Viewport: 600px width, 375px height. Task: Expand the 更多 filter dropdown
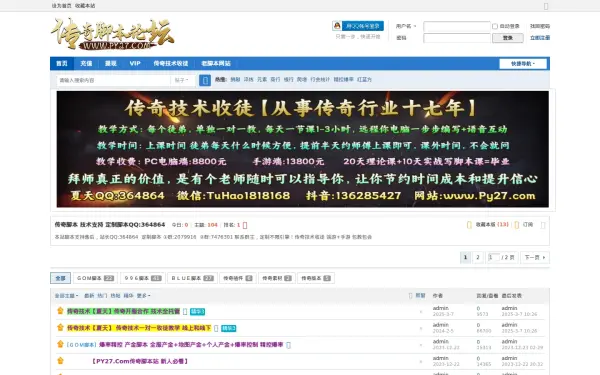[143, 295]
